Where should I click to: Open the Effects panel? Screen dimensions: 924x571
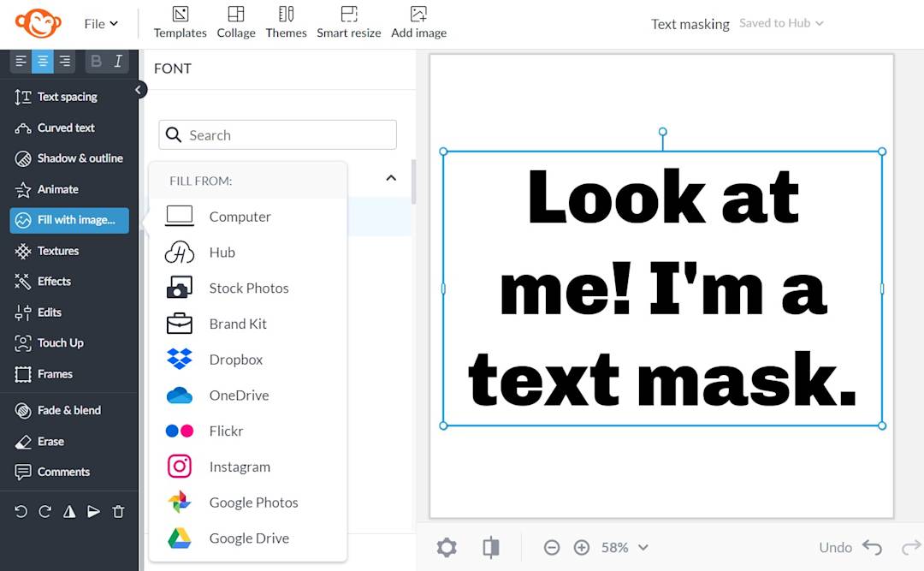point(43,282)
